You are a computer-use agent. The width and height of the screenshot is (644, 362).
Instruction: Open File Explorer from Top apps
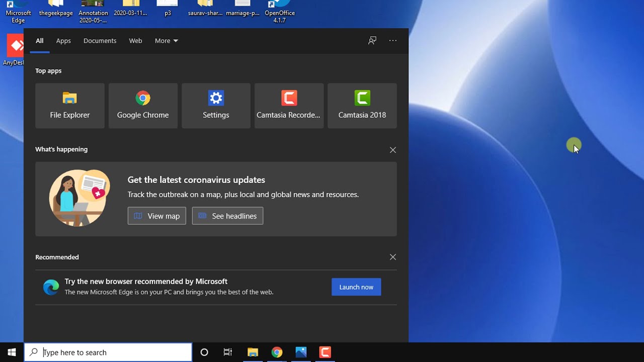click(x=70, y=106)
